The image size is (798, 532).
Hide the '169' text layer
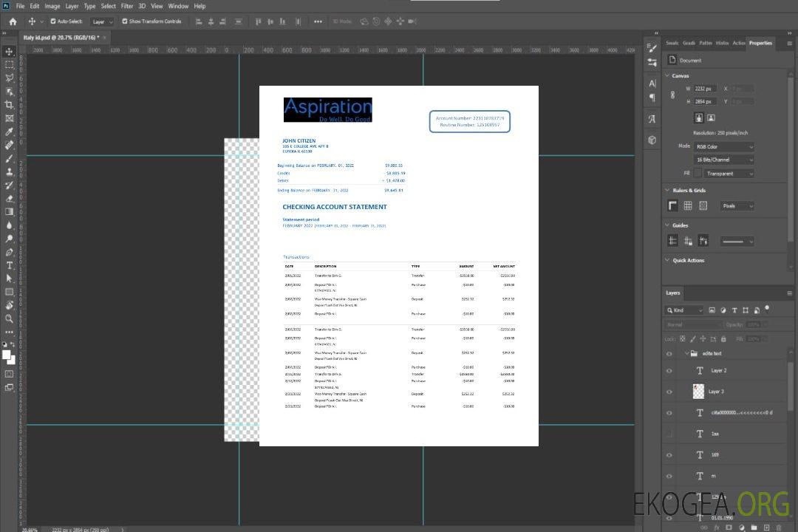coord(669,455)
